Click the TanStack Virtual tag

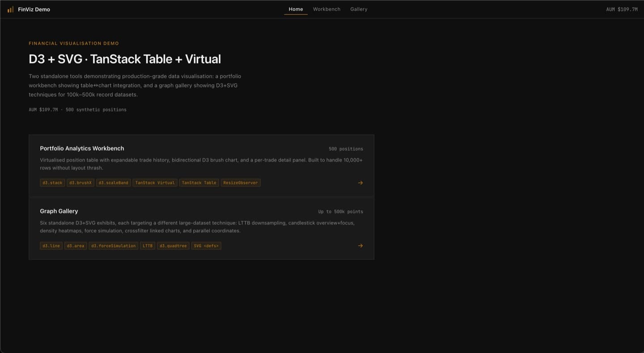[x=155, y=183]
